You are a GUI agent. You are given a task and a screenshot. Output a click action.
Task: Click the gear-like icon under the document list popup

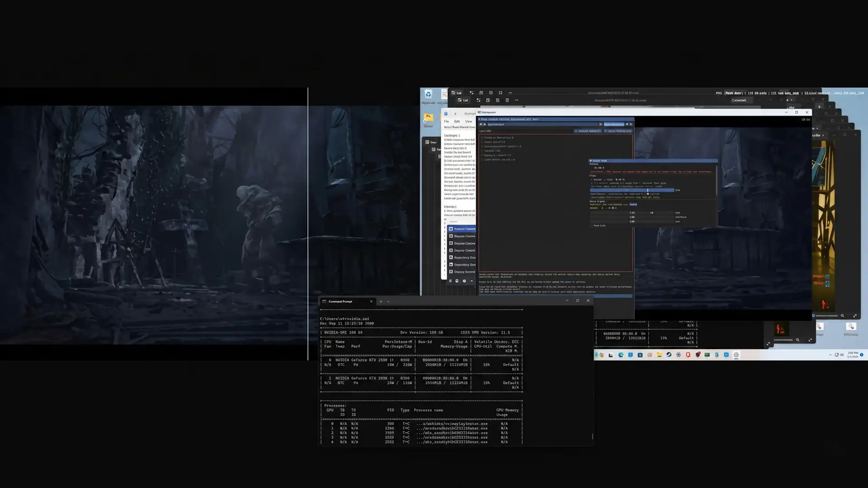coord(464,281)
